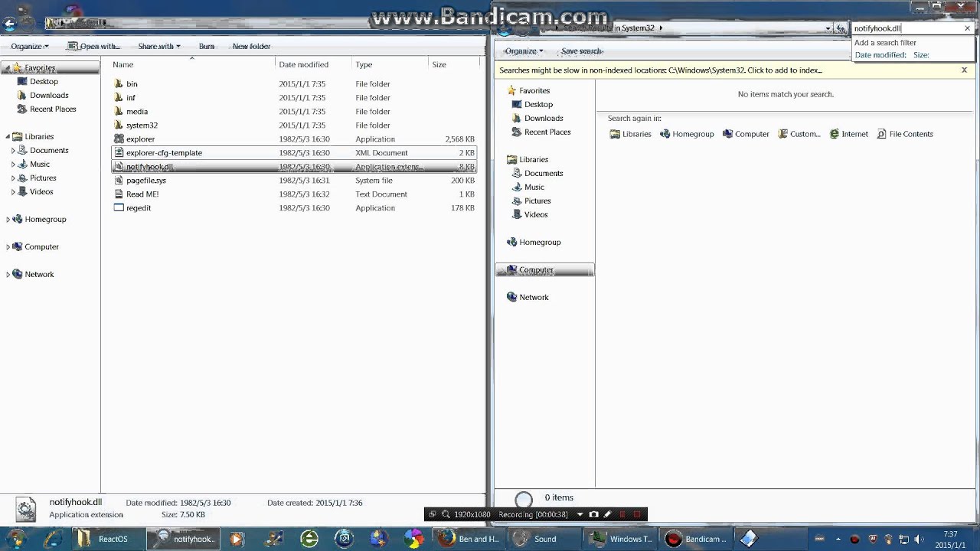
Task: Search again in Homegroup
Action: [x=687, y=134]
